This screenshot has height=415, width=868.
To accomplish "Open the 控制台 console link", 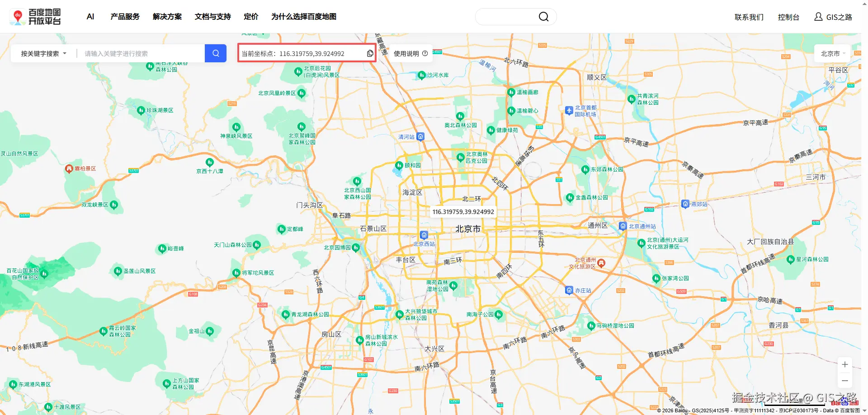I will point(788,17).
